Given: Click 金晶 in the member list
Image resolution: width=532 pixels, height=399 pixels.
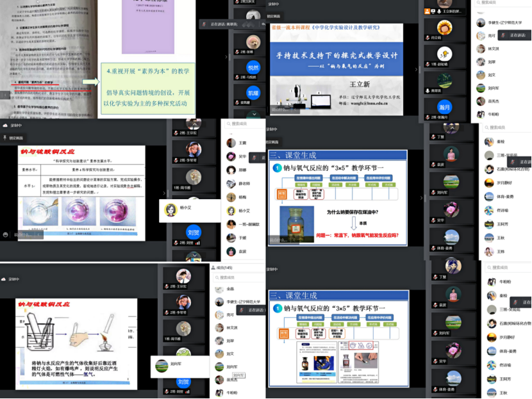Looking at the screenshot, I should [x=226, y=289].
